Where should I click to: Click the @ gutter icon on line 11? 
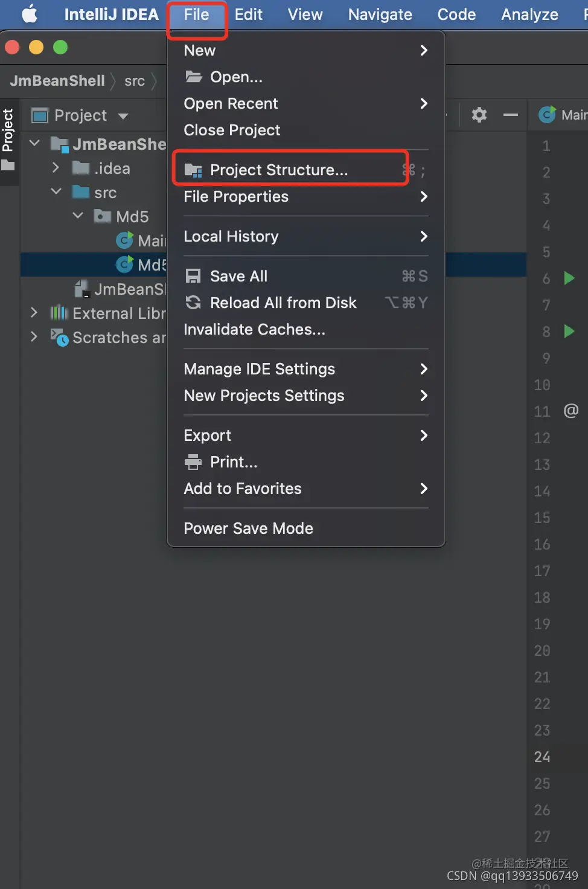click(570, 411)
